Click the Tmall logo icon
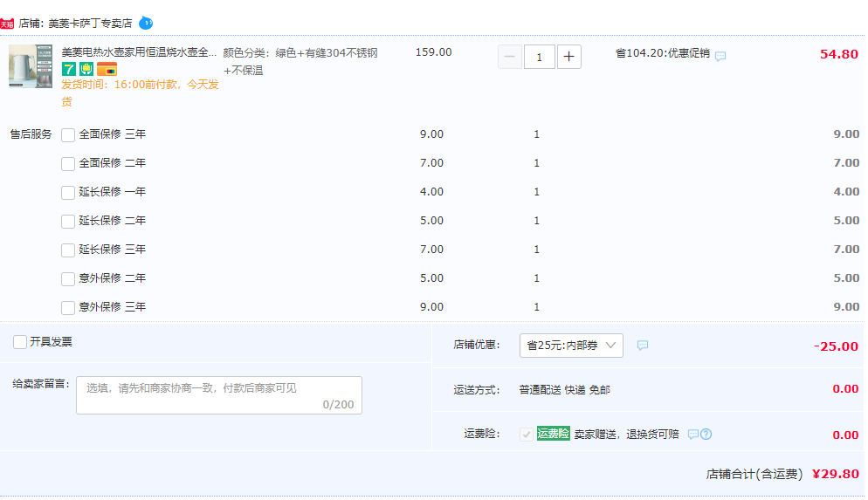 [7, 24]
